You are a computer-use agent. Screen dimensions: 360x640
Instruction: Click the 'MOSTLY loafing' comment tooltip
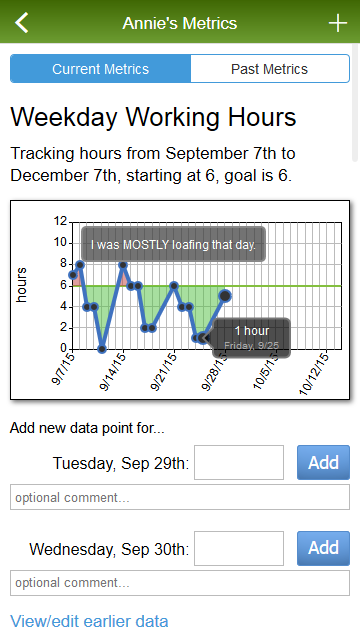pyautogui.click(x=173, y=244)
